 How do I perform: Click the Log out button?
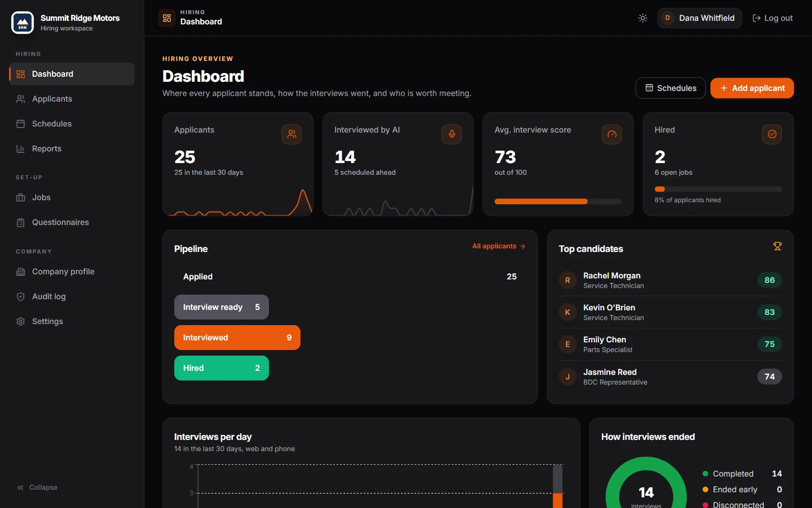click(x=772, y=18)
